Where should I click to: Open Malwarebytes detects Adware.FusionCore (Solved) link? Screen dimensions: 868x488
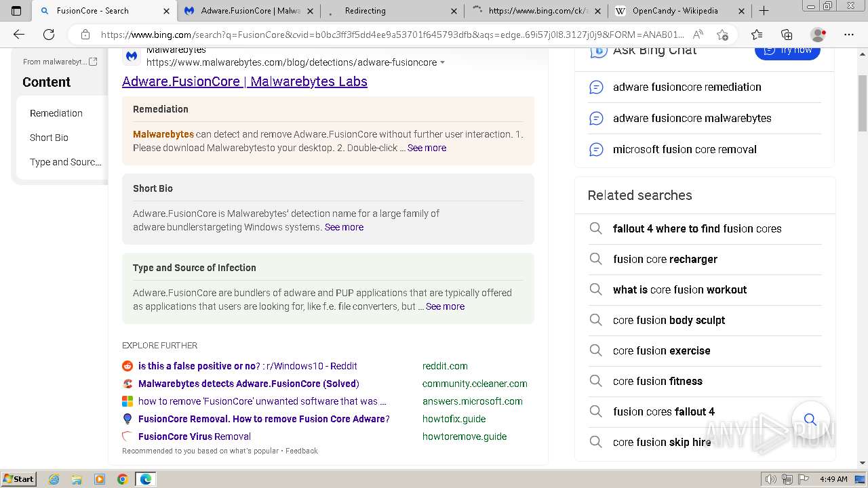248,384
